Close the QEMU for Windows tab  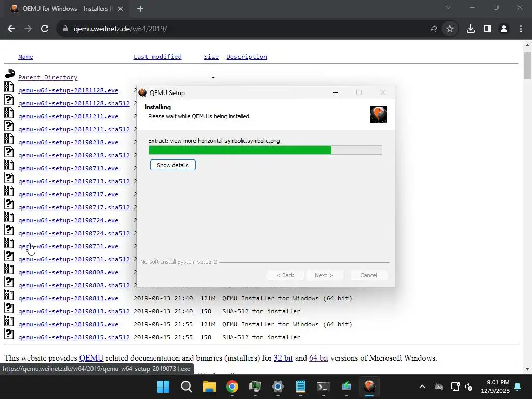click(x=121, y=9)
